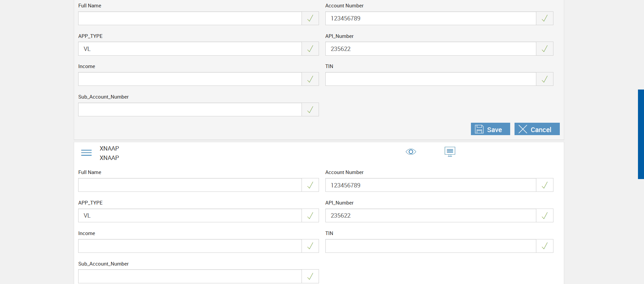This screenshot has width=644, height=284.
Task: Click checkmark beside top Sub_Account_Number field
Action: [310, 110]
